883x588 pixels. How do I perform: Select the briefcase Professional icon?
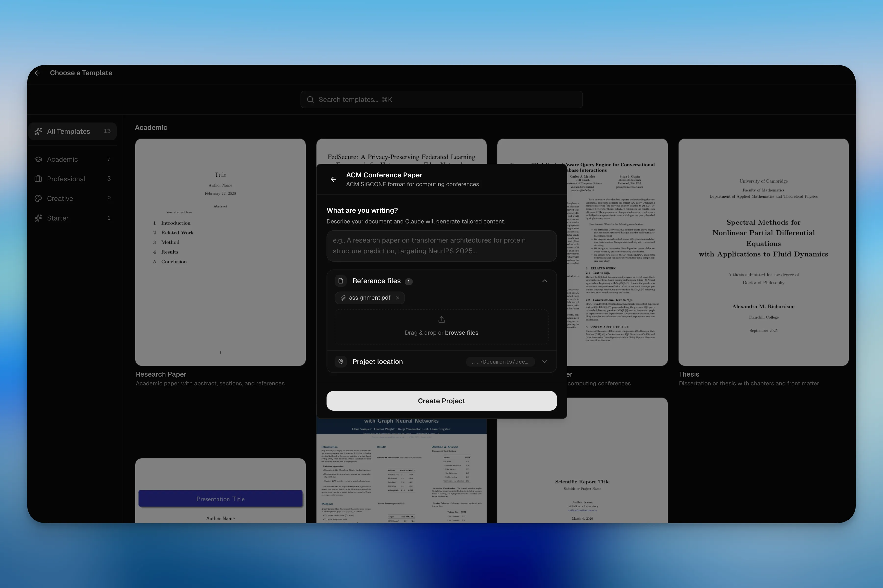[x=39, y=179]
